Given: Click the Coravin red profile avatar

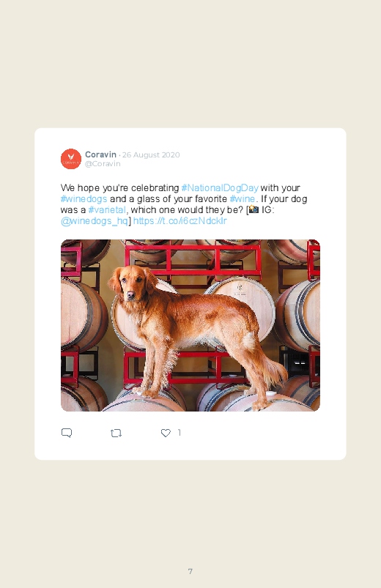Looking at the screenshot, I should click(x=71, y=159).
